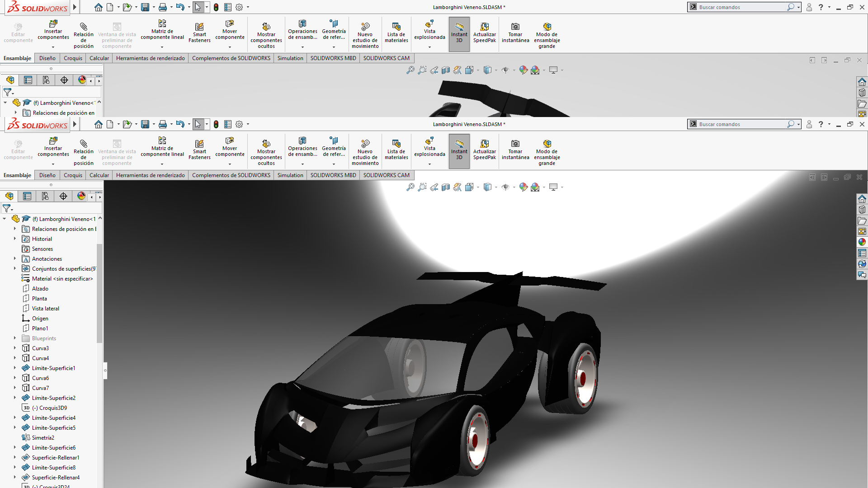Viewport: 868px width, 488px height.
Task: Click lower feature tree vertical scrollbar
Action: [x=99, y=294]
